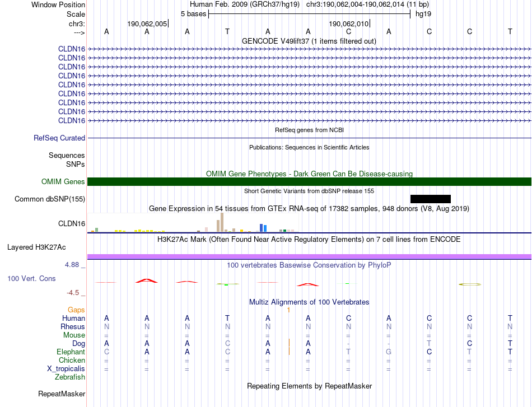Click the Window Position label
532x407 pixels.
click(58, 4)
